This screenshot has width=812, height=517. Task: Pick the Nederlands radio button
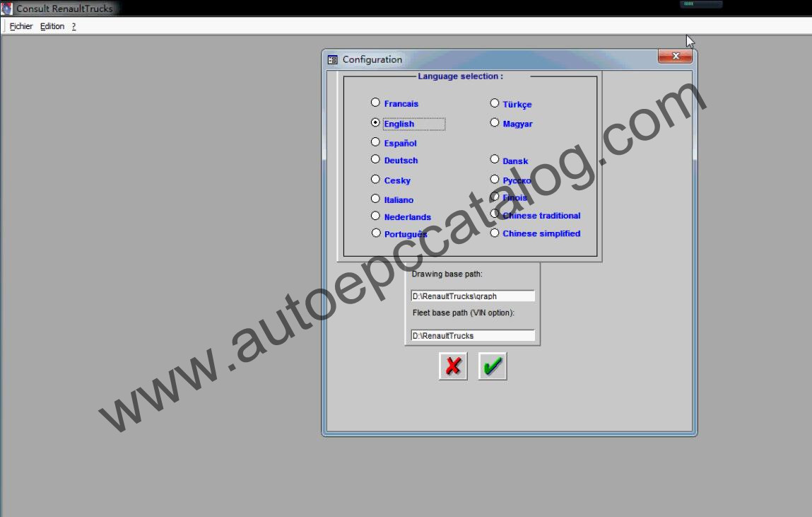click(376, 216)
